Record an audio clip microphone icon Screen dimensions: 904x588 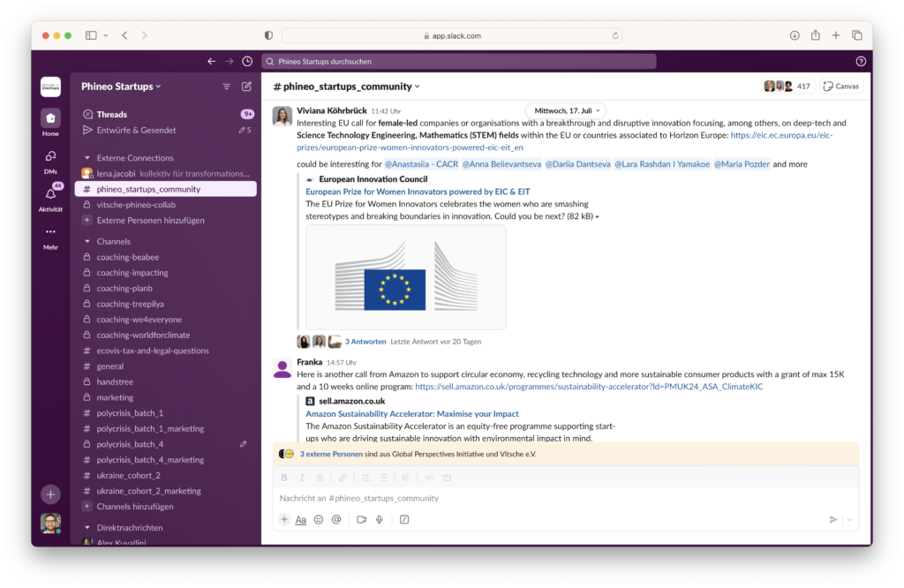pos(380,519)
